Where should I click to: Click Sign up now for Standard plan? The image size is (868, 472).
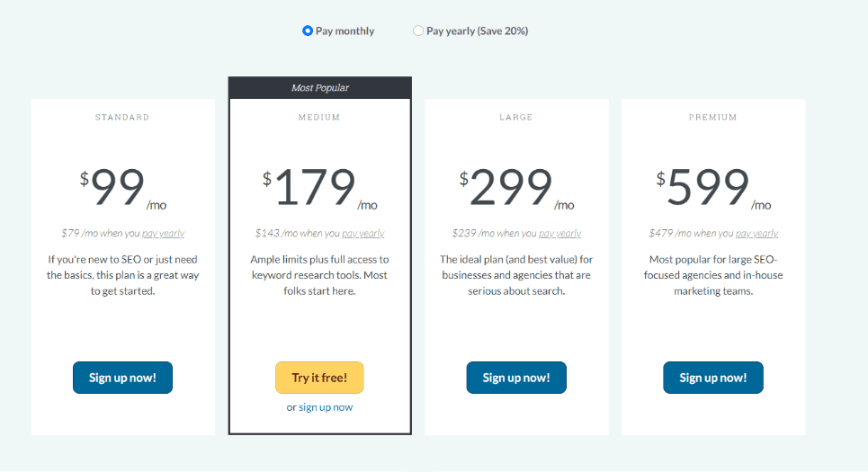tap(122, 378)
